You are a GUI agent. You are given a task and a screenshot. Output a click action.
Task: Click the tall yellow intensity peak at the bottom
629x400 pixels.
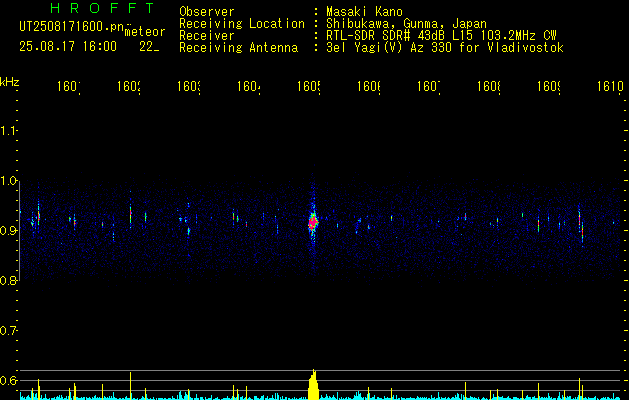click(x=313, y=385)
